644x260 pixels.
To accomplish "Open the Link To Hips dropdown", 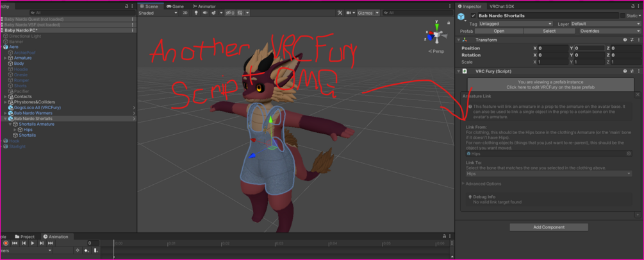I will pos(549,173).
